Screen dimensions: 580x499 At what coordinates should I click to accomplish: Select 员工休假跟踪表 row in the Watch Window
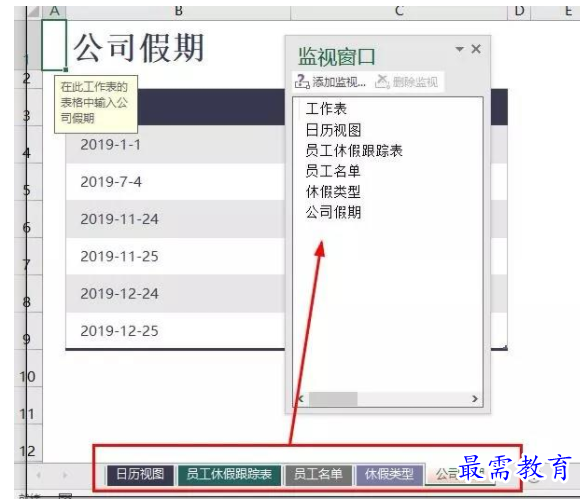click(x=354, y=151)
